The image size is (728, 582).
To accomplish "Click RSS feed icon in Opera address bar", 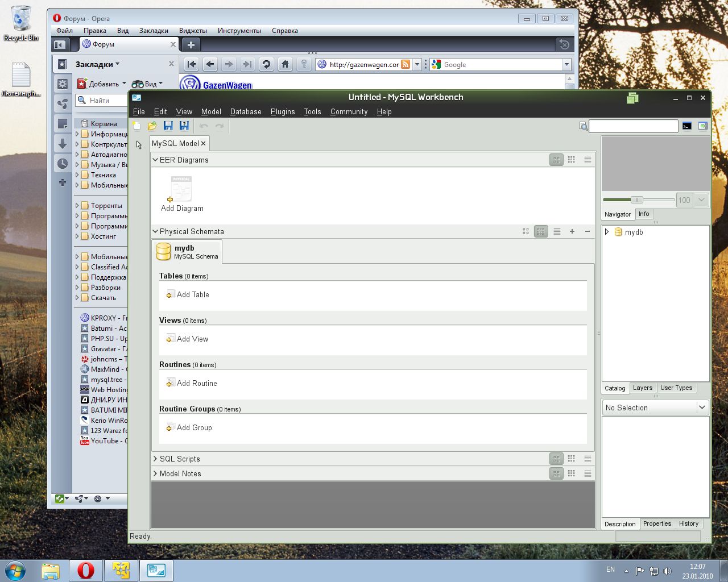I will point(406,64).
